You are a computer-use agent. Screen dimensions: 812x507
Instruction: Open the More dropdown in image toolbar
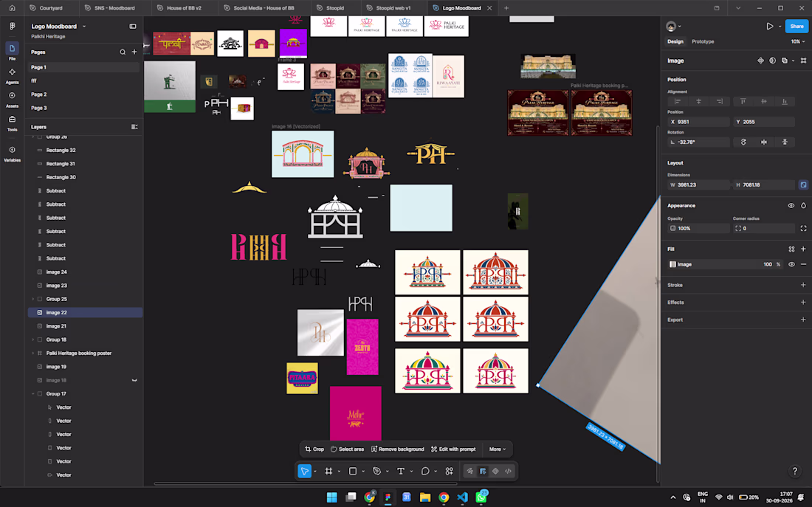pyautogui.click(x=497, y=449)
